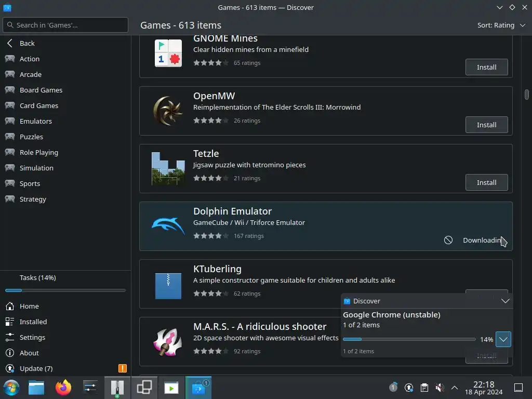Image resolution: width=532 pixels, height=399 pixels.
Task: Select the Role Playing category
Action: pyautogui.click(x=64, y=152)
